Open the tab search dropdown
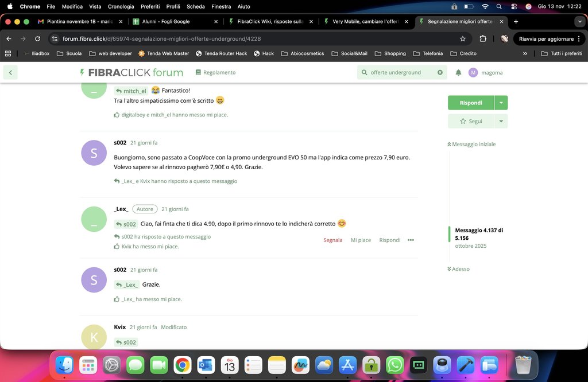 point(580,21)
